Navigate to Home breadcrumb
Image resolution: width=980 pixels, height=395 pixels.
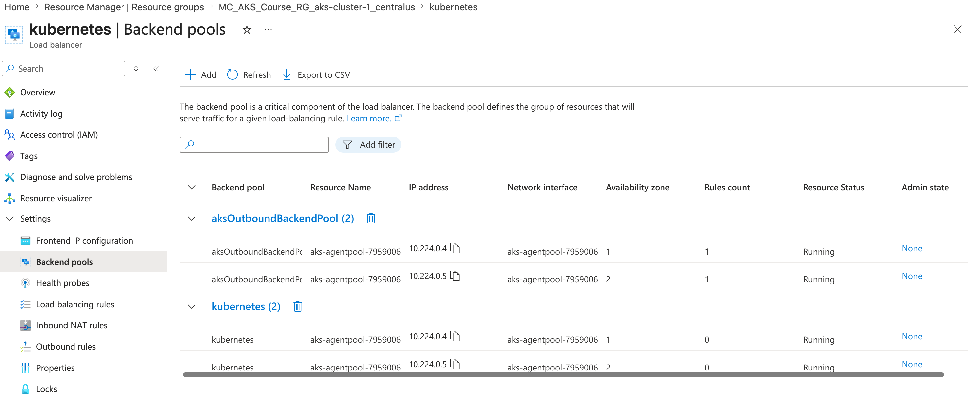[x=17, y=7]
